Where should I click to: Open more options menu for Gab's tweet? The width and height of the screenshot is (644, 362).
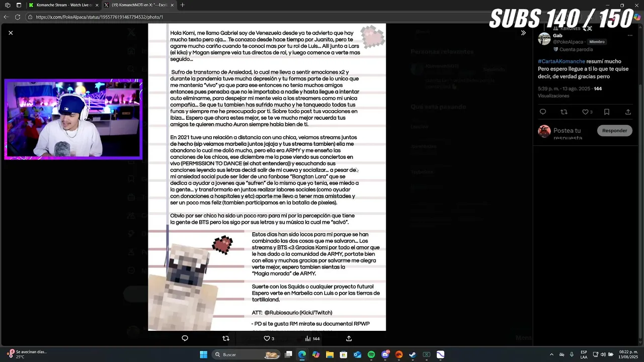pyautogui.click(x=630, y=36)
